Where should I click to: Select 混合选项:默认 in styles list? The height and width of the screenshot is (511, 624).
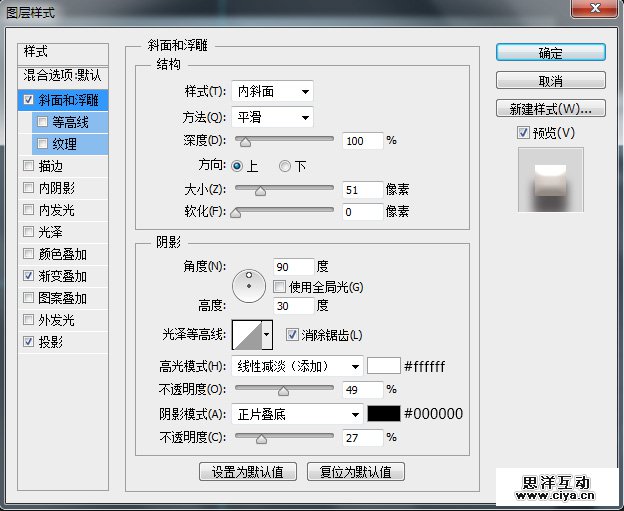(x=63, y=76)
